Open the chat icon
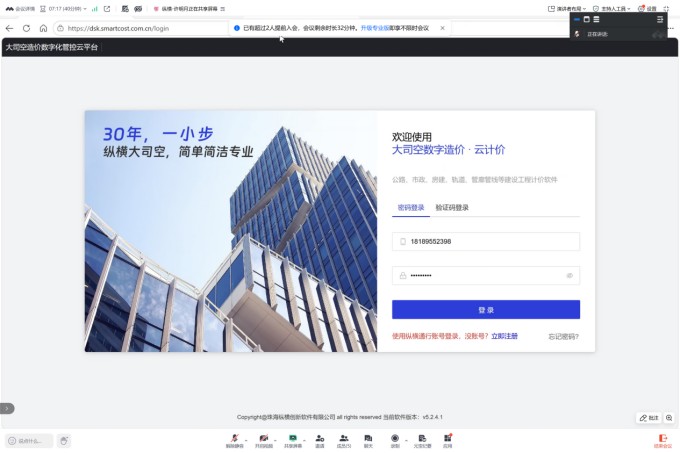 pyautogui.click(x=368, y=438)
